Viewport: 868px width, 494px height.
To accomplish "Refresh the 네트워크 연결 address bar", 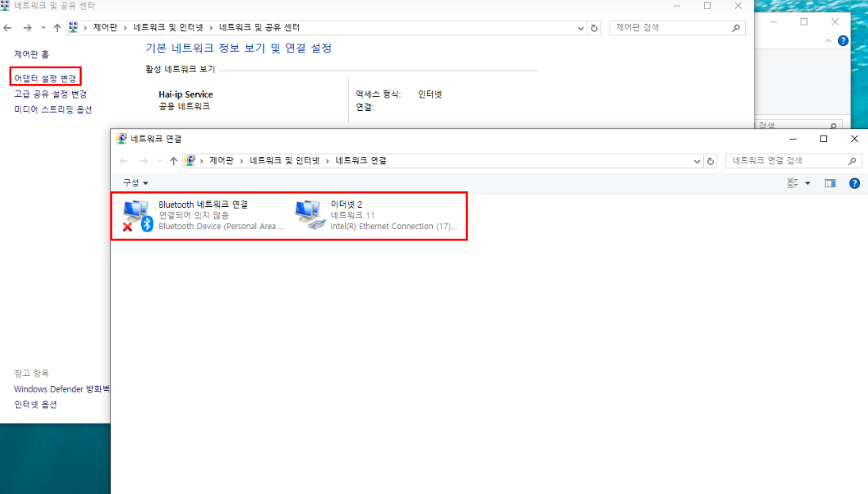I will pos(711,161).
